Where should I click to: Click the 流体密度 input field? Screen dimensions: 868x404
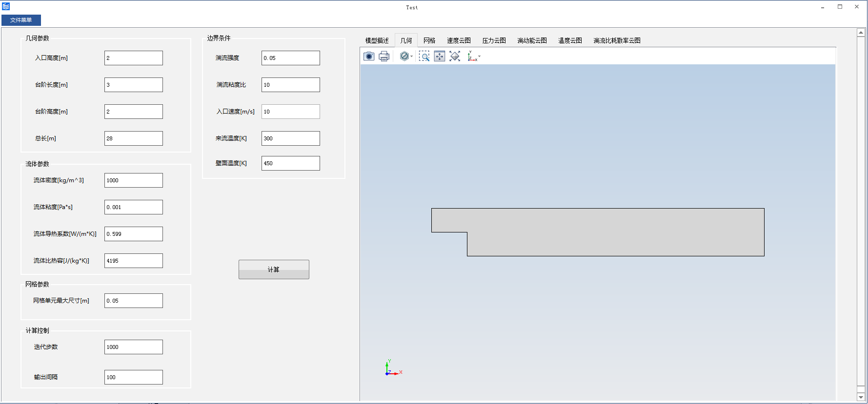134,180
